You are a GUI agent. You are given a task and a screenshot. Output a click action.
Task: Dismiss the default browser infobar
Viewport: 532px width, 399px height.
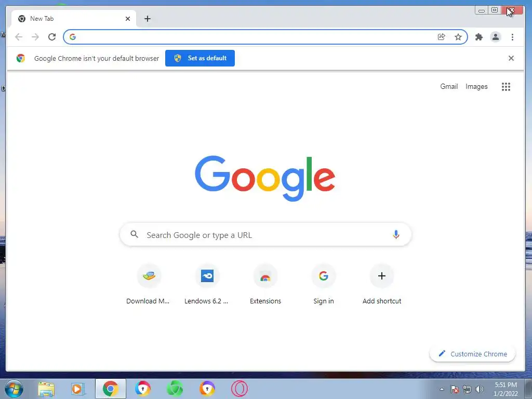pyautogui.click(x=511, y=58)
